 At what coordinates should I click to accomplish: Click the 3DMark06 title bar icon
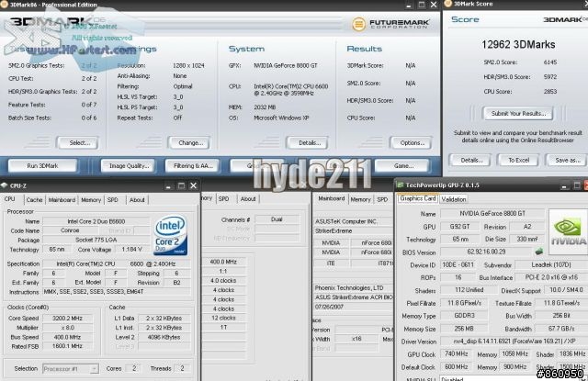point(4,5)
